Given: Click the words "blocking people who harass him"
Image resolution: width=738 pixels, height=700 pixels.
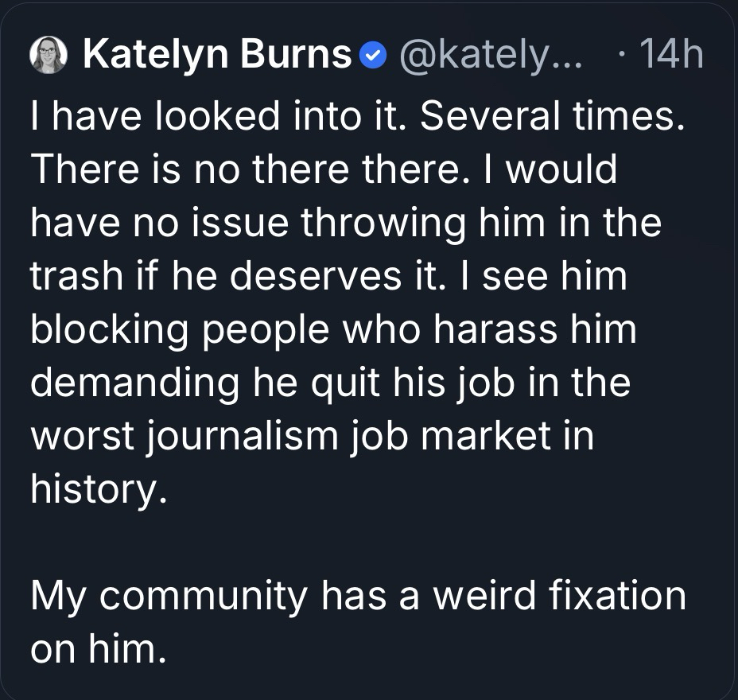Looking at the screenshot, I should [x=333, y=329].
